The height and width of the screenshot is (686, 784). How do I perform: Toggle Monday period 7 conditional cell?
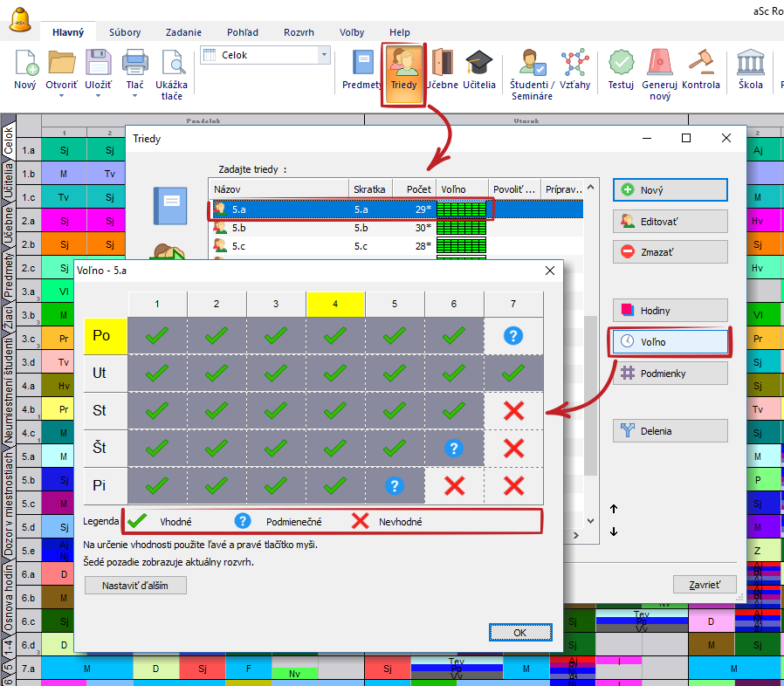click(513, 335)
